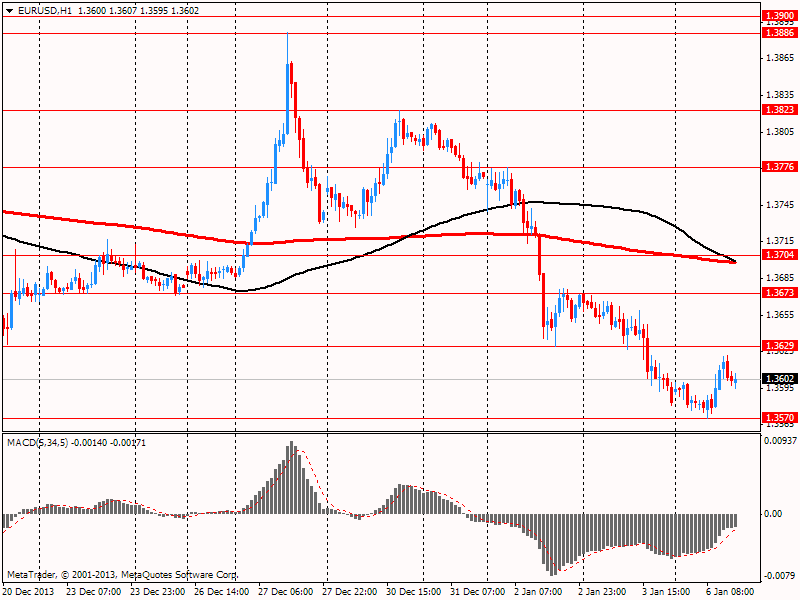The height and width of the screenshot is (600, 800).
Task: Select the 1.3900 red price label
Action: (x=780, y=16)
